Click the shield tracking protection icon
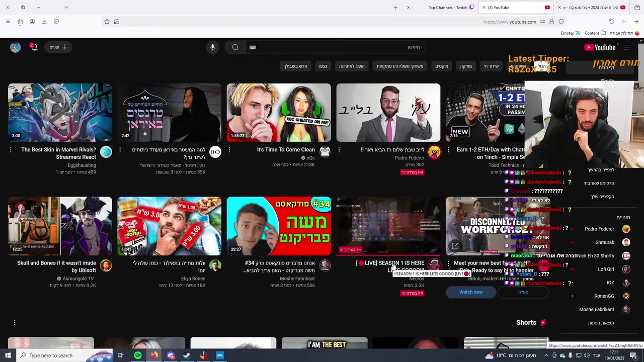The image size is (644, 362). 561,22
